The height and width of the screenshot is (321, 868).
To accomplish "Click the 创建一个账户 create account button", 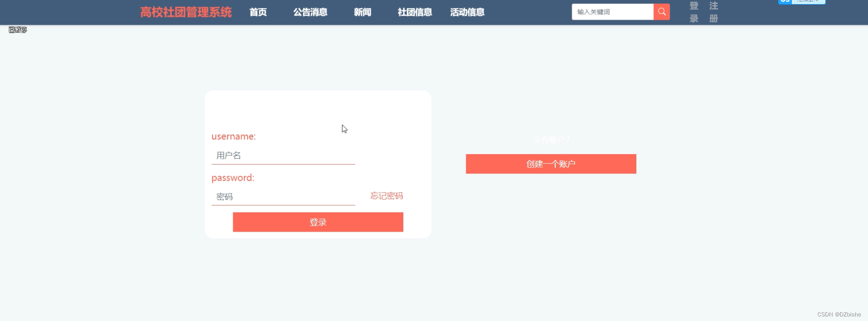I will (x=551, y=164).
